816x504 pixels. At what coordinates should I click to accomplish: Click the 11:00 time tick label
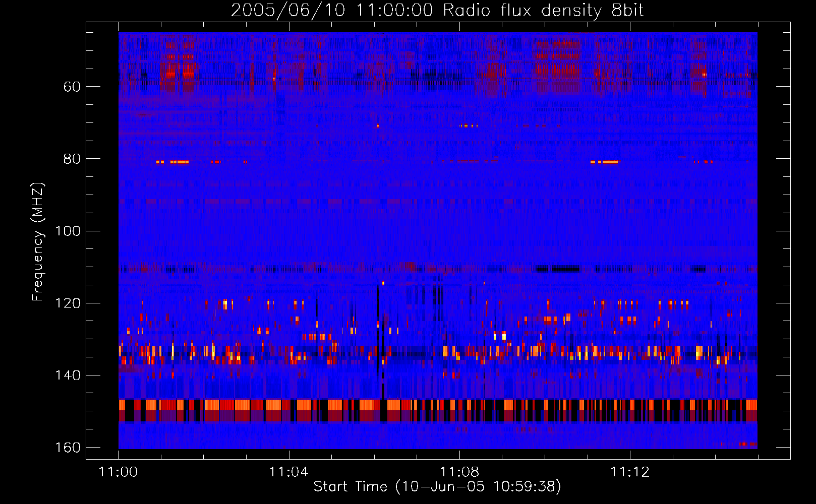point(118,472)
